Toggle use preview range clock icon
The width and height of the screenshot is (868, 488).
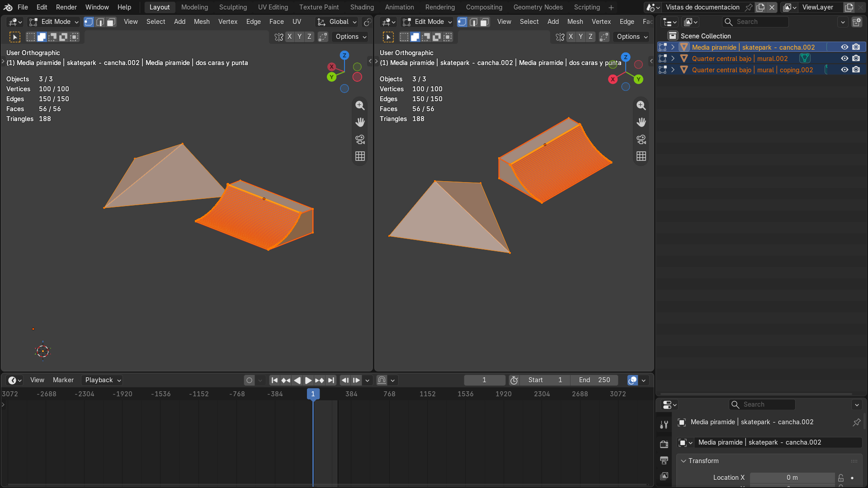tap(514, 380)
